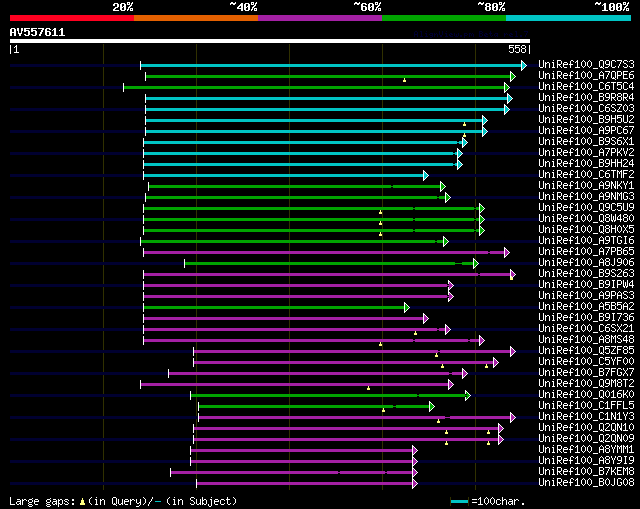Viewport: 640px width, 509px height.
Task: Open the UniRef100_Q2QN09 label
Action: tap(586, 439)
